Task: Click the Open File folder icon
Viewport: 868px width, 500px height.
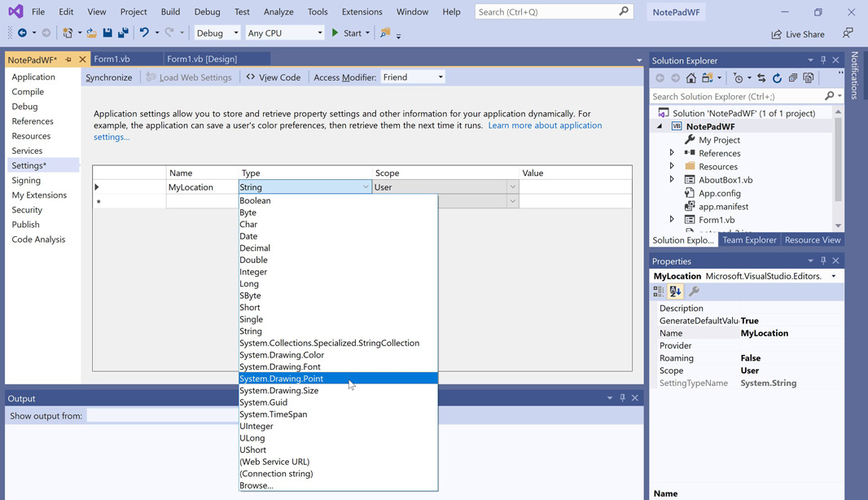Action: 91,33
